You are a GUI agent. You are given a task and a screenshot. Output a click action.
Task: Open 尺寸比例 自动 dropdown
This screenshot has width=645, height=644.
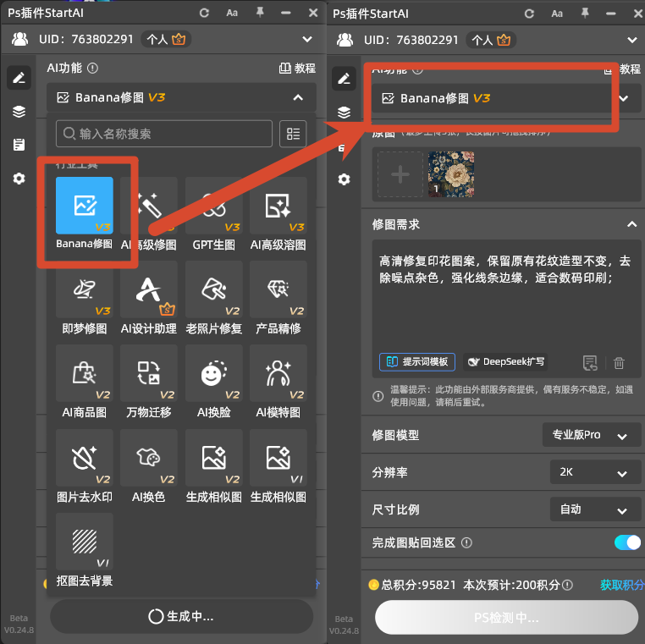coord(595,509)
